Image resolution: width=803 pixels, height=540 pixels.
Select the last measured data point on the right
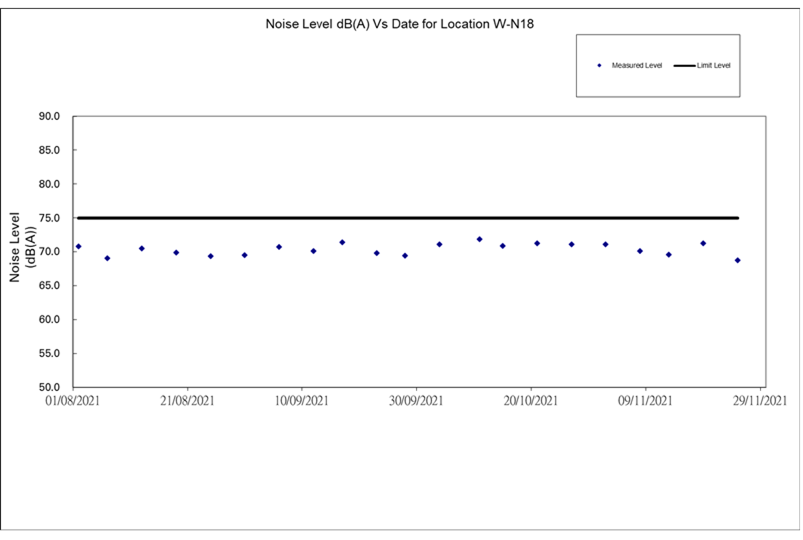pos(737,260)
